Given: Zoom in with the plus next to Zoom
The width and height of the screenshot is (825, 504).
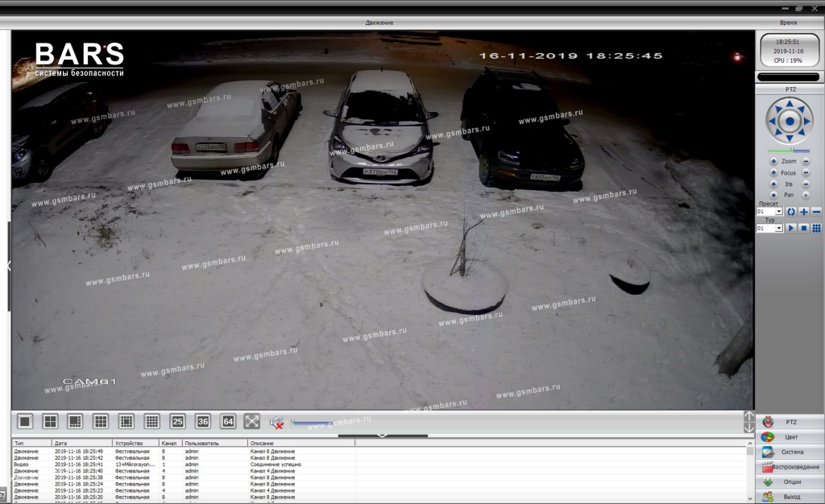Looking at the screenshot, I should pos(773,161).
